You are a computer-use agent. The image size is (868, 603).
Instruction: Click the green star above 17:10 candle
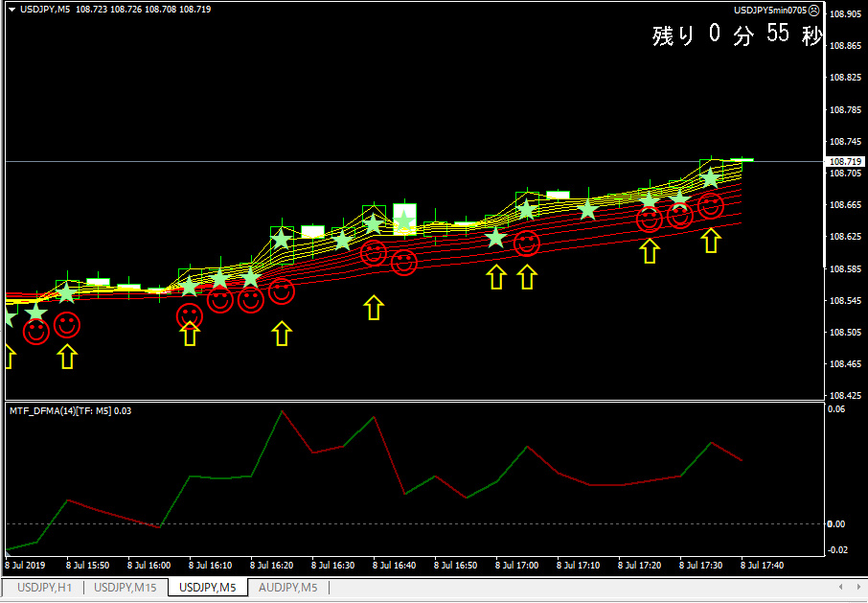588,210
